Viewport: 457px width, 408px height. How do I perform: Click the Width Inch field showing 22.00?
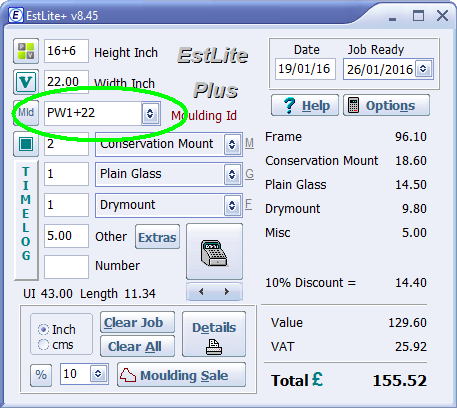[66, 82]
